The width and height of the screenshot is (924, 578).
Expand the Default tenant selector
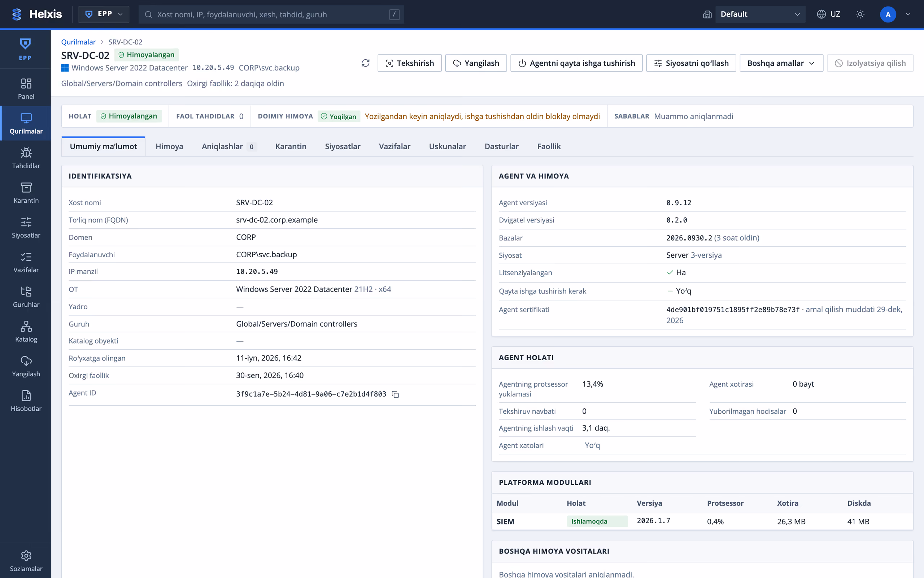click(x=760, y=14)
